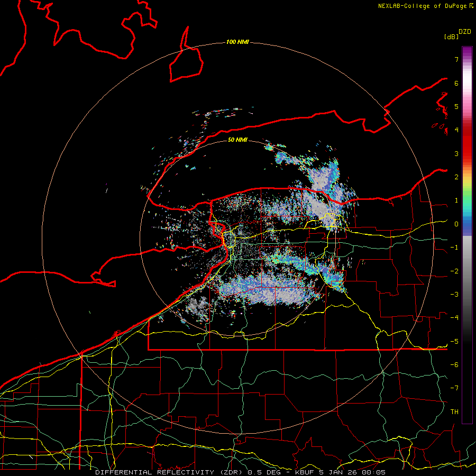The height and width of the screenshot is (476, 476).
Task: Click the DZD legend title
Action: [465, 32]
